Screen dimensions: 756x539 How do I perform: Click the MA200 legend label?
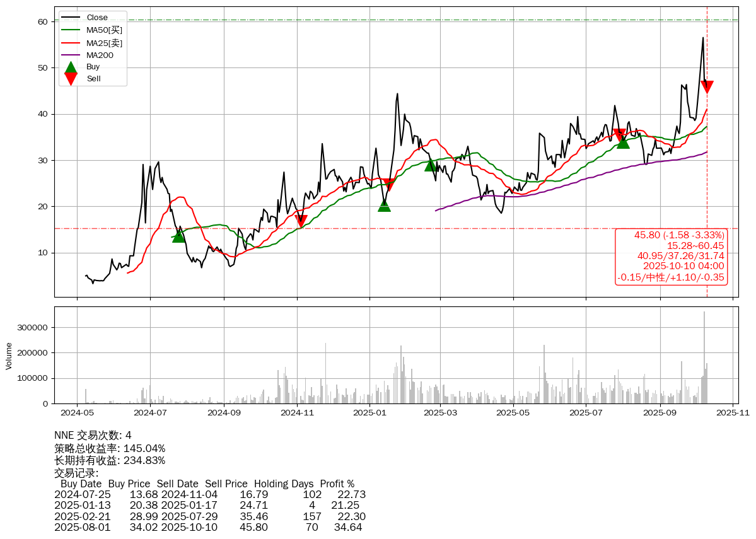click(x=100, y=55)
